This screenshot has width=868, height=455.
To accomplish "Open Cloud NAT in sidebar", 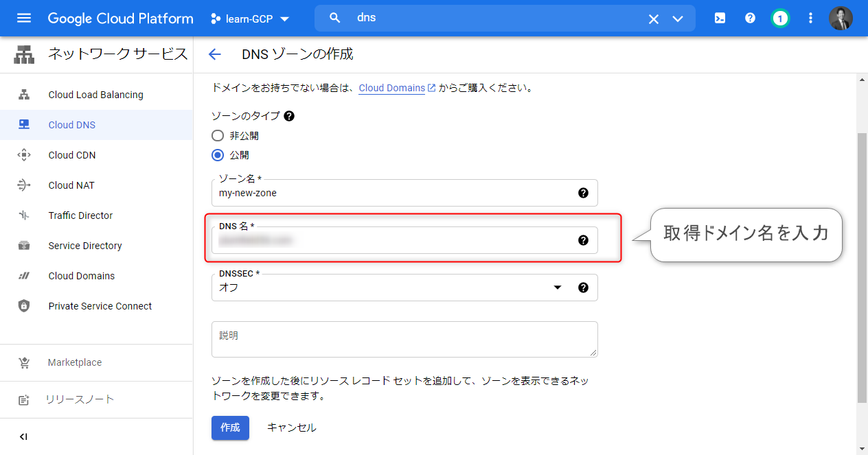I will [96, 185].
